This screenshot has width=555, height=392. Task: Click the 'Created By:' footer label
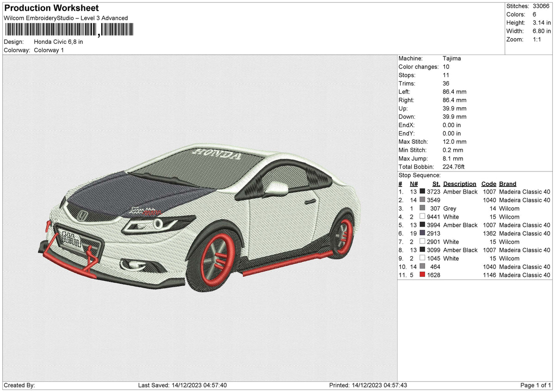point(19,386)
